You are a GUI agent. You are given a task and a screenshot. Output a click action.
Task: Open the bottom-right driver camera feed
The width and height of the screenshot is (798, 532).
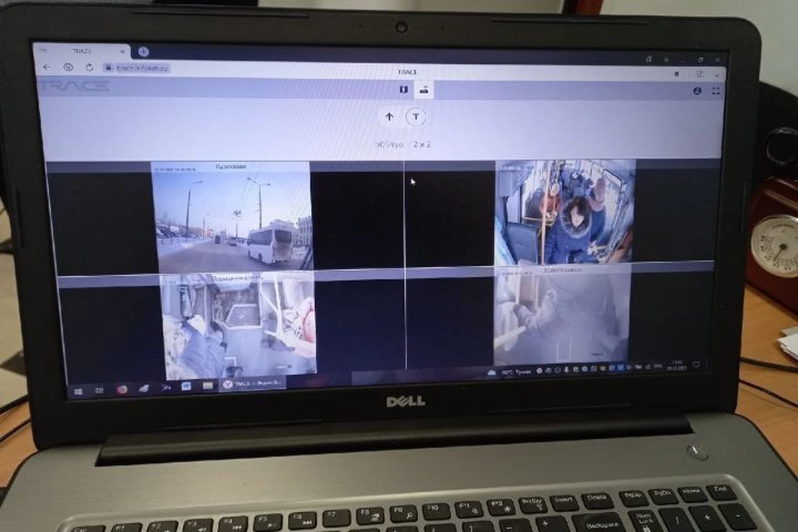[x=562, y=316]
